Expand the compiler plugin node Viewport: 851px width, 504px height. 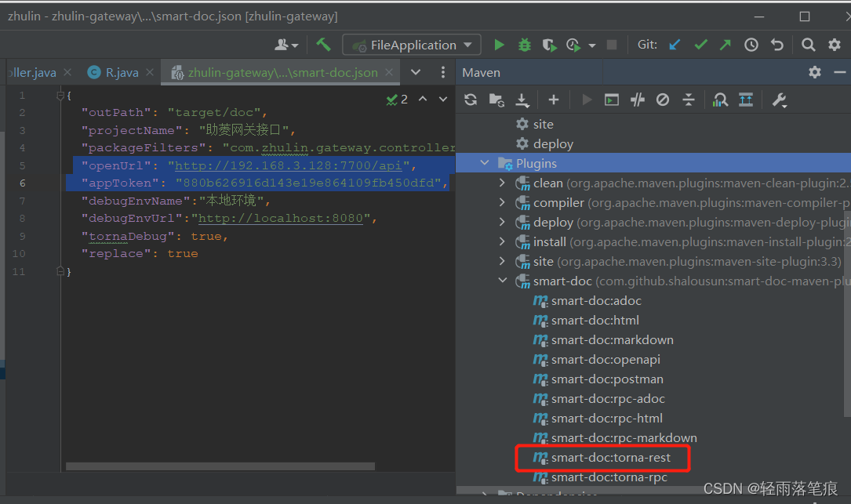503,202
